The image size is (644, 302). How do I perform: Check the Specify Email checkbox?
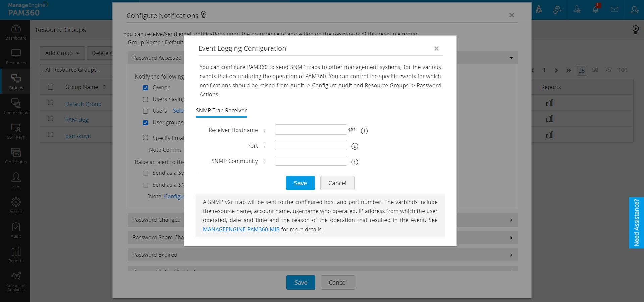point(145,137)
